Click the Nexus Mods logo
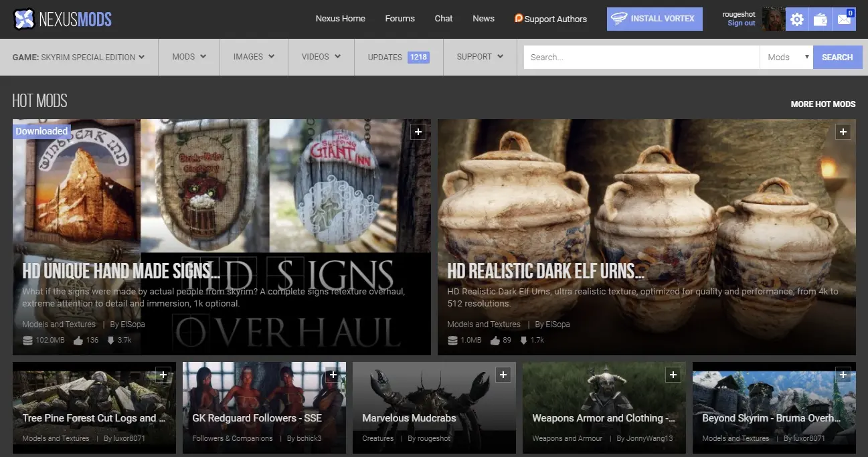This screenshot has height=457, width=868. tap(62, 19)
